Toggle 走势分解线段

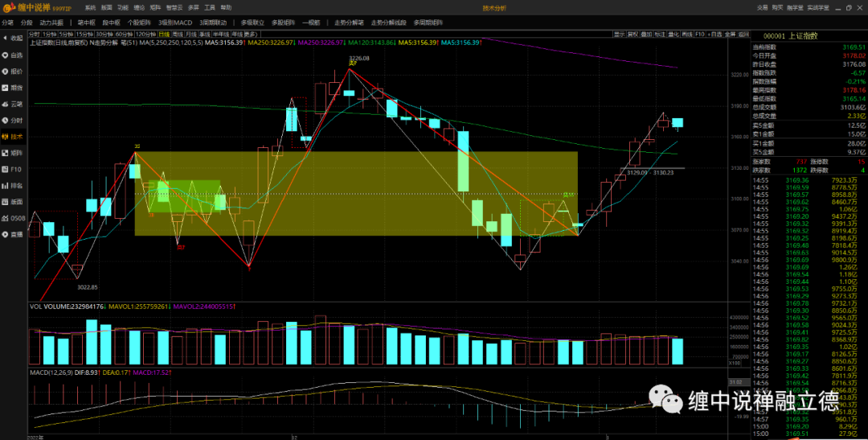point(389,23)
